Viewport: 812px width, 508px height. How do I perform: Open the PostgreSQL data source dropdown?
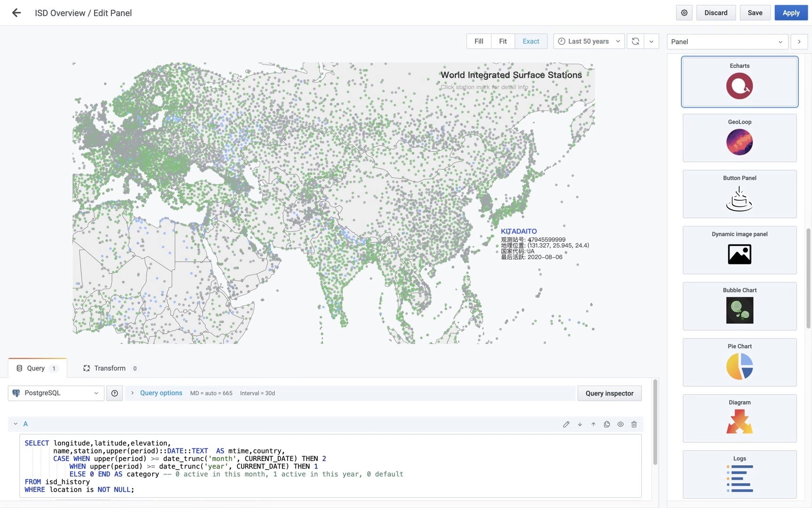tap(56, 393)
